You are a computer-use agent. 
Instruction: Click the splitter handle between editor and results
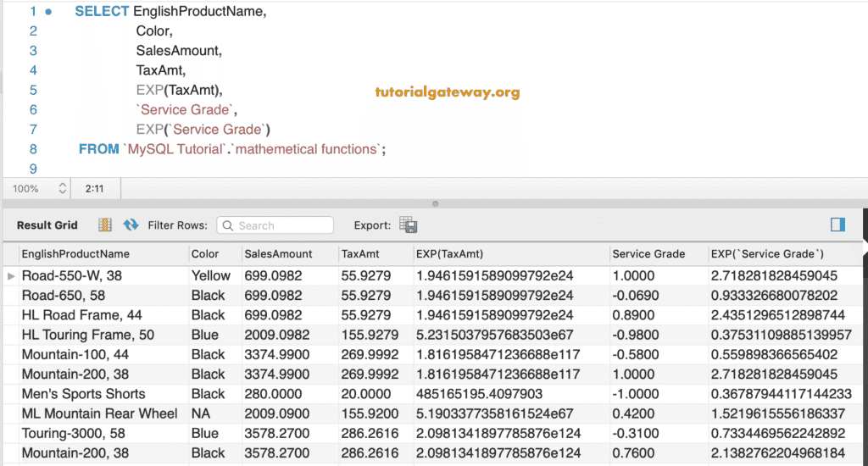click(x=435, y=203)
